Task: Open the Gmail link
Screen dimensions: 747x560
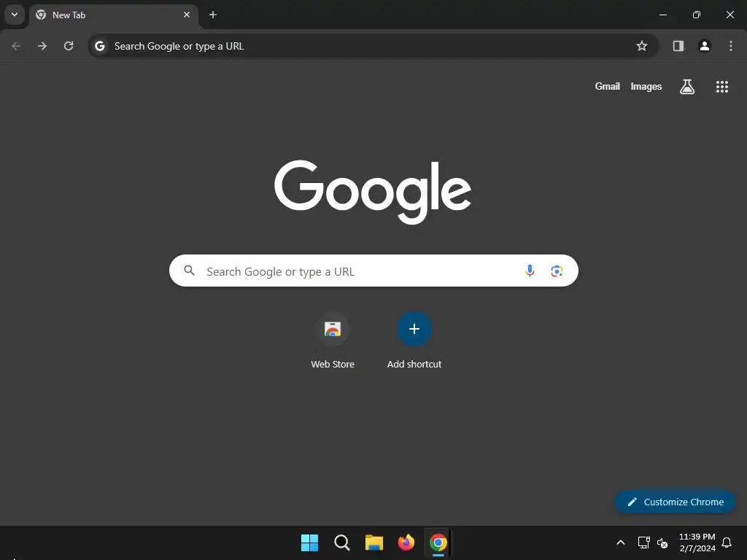Action: [x=608, y=87]
